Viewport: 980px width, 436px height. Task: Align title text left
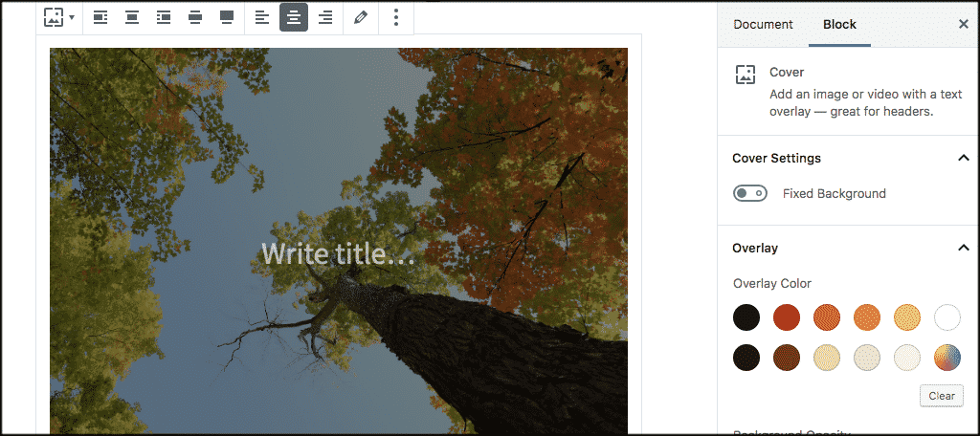(262, 17)
